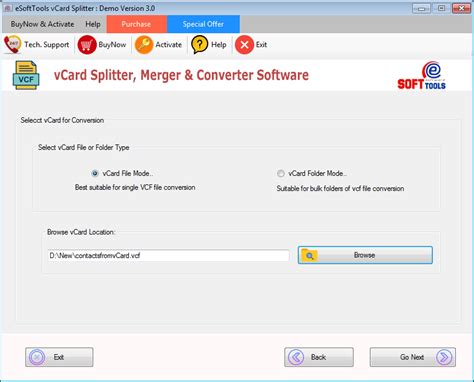Click the Back button
474x382 pixels.
pyautogui.click(x=319, y=357)
